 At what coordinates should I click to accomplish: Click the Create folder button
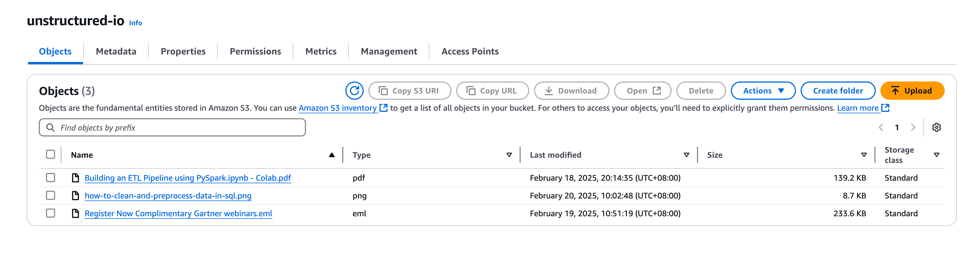[838, 91]
